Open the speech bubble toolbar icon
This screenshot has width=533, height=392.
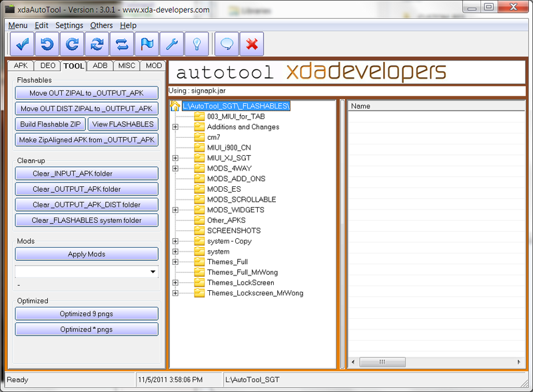[227, 43]
